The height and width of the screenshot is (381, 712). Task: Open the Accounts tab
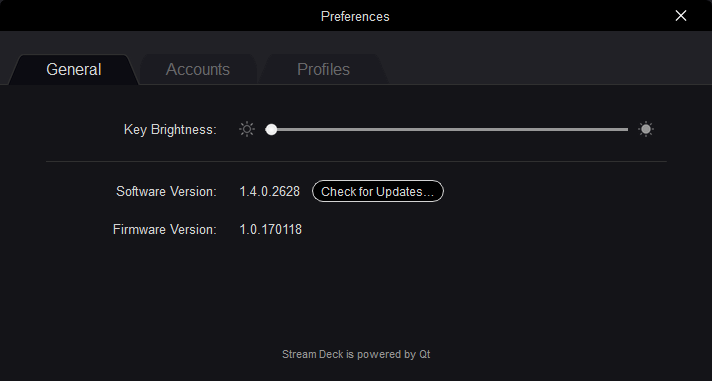pyautogui.click(x=198, y=69)
